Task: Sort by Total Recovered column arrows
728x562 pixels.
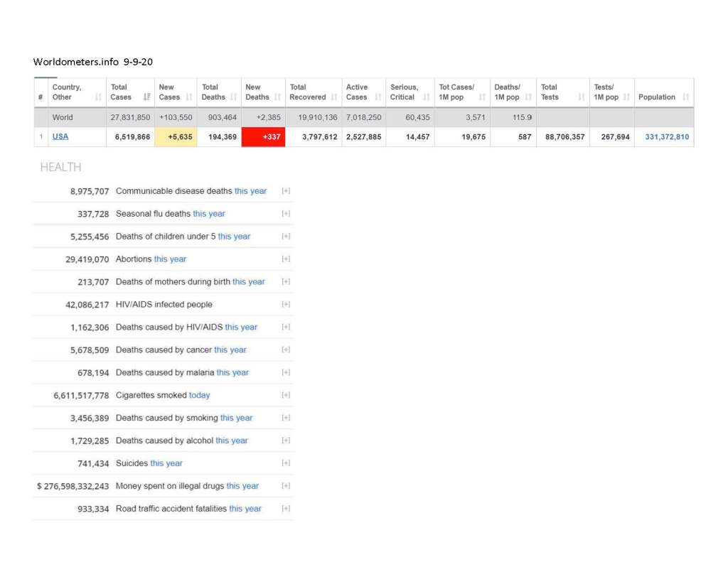Action: (334, 97)
